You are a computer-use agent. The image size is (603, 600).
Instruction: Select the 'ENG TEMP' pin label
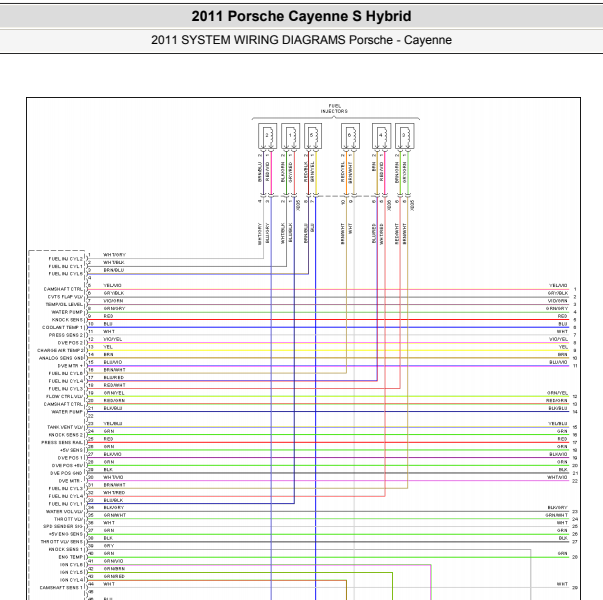point(71,557)
